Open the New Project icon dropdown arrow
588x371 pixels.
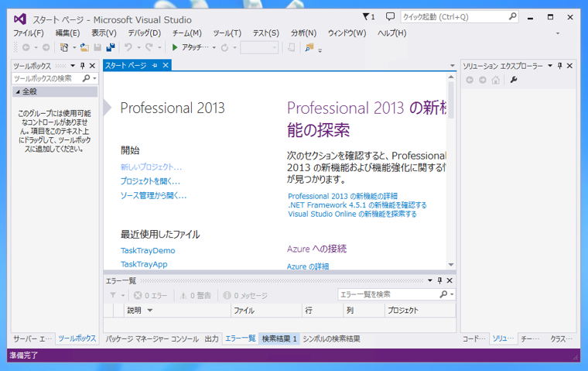click(x=74, y=48)
